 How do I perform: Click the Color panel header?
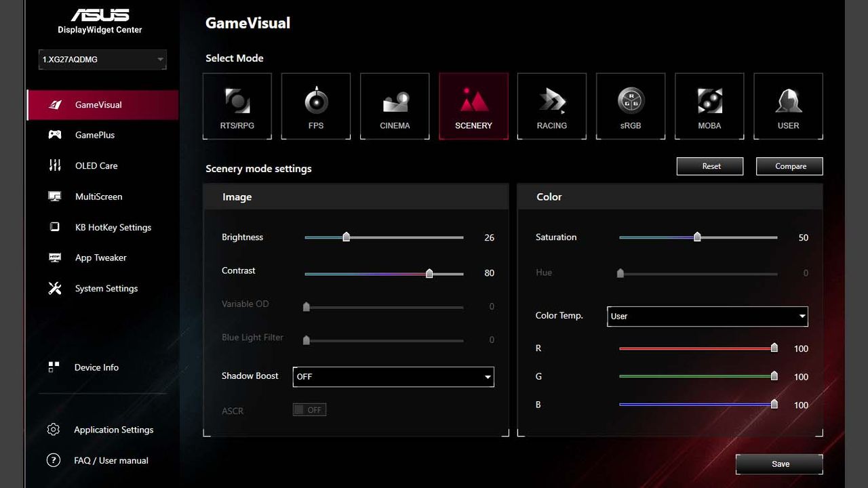point(670,197)
